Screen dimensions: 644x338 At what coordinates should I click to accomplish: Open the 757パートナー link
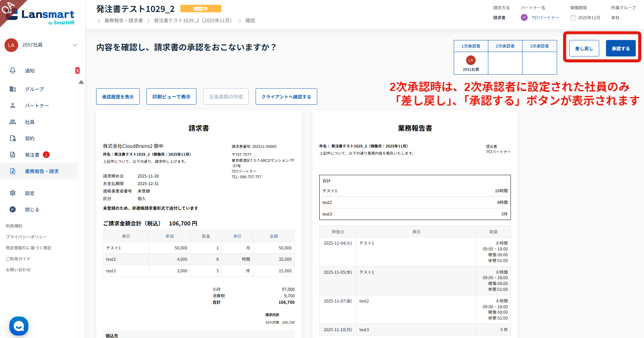[x=545, y=17]
